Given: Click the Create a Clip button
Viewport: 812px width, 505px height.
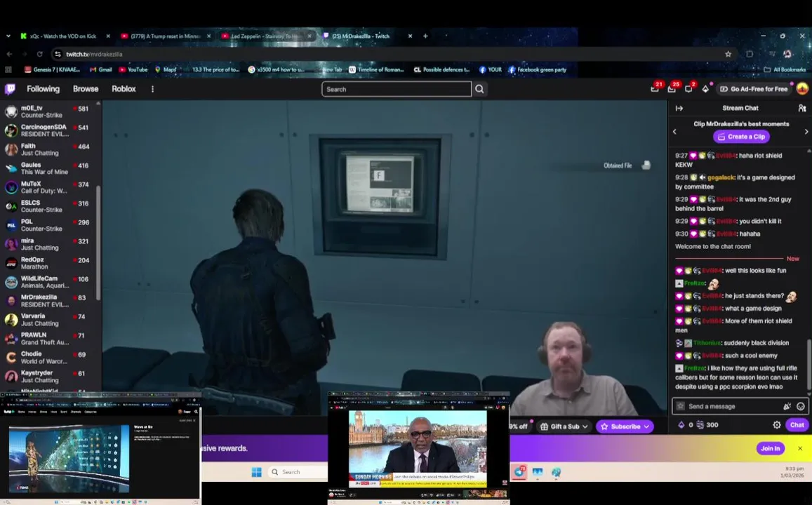Looking at the screenshot, I should (x=742, y=137).
